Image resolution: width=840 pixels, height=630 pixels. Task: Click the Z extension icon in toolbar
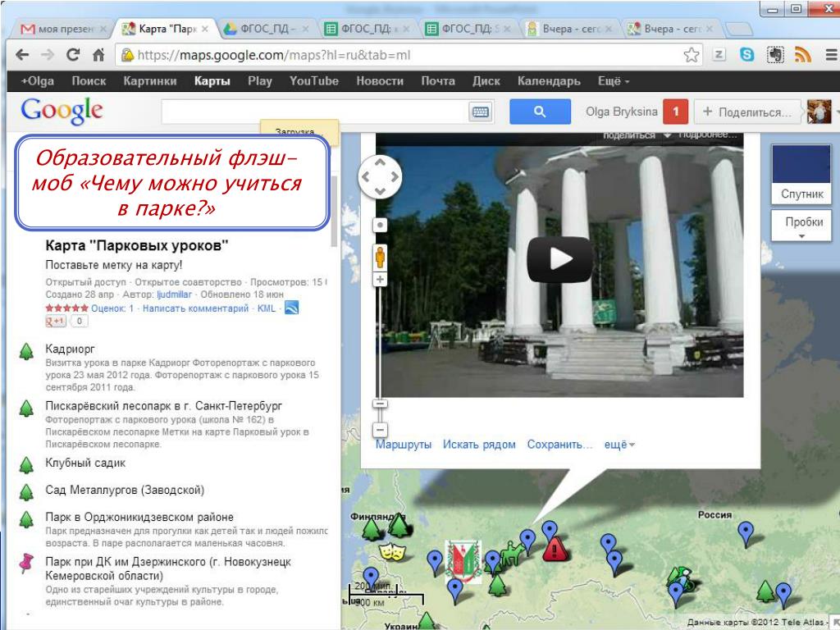click(x=719, y=54)
